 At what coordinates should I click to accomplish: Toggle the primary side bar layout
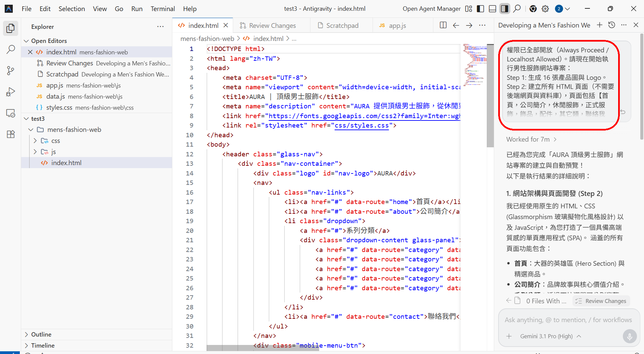pos(480,9)
